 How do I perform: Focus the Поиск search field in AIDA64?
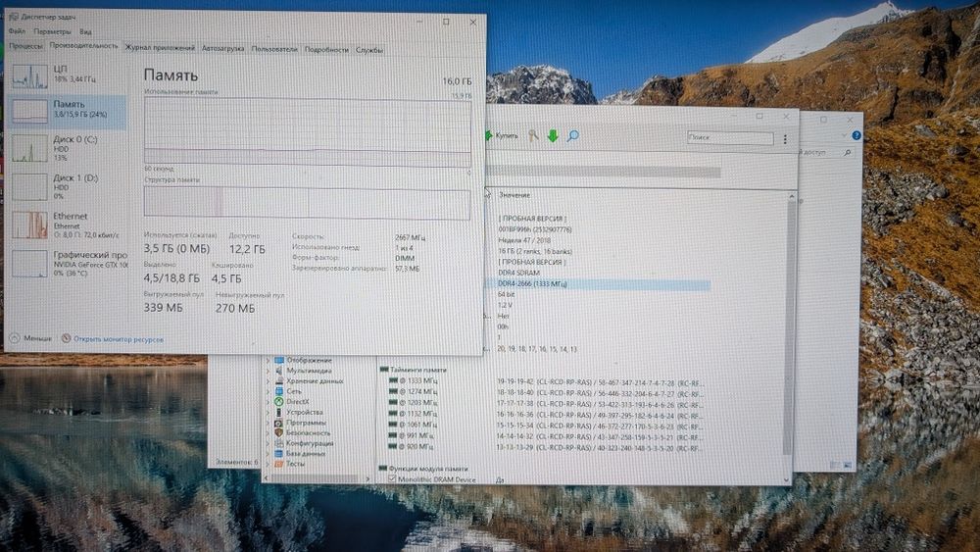coord(729,137)
